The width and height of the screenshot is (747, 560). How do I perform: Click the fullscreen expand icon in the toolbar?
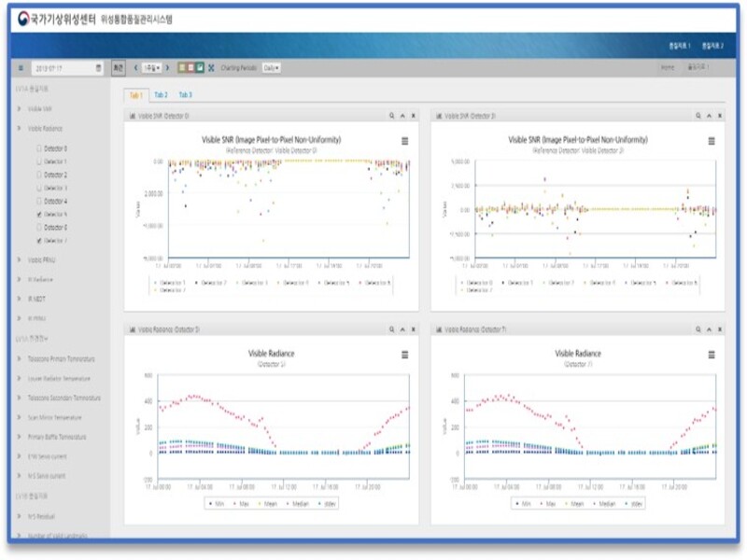pyautogui.click(x=211, y=67)
